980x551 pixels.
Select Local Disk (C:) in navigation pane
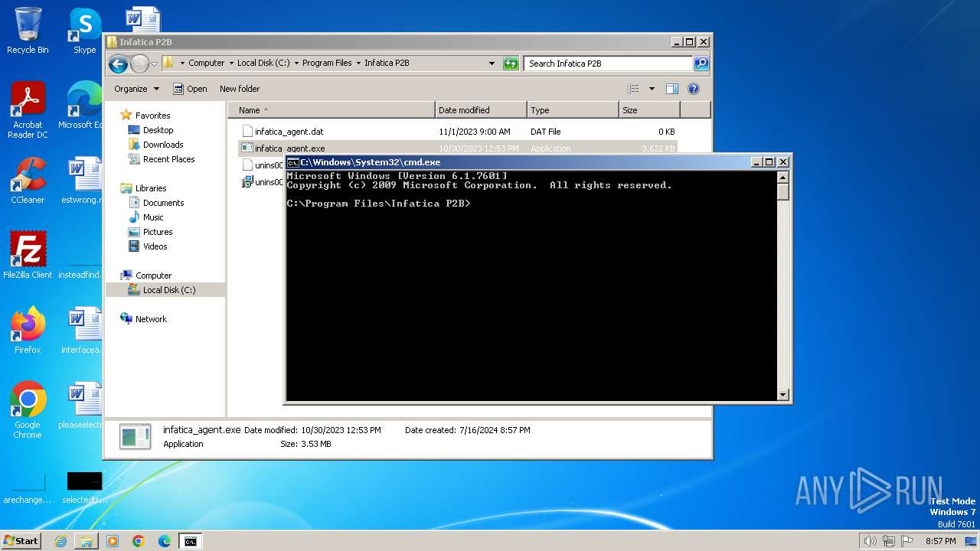pyautogui.click(x=165, y=290)
